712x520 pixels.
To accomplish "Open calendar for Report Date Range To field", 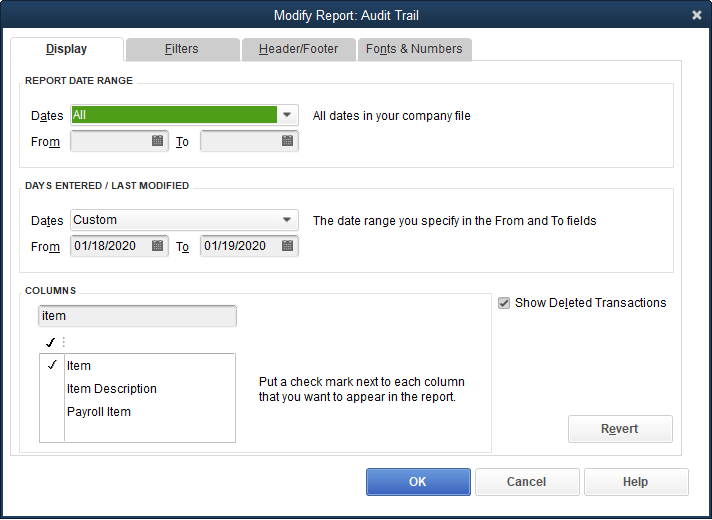I will pyautogui.click(x=287, y=141).
